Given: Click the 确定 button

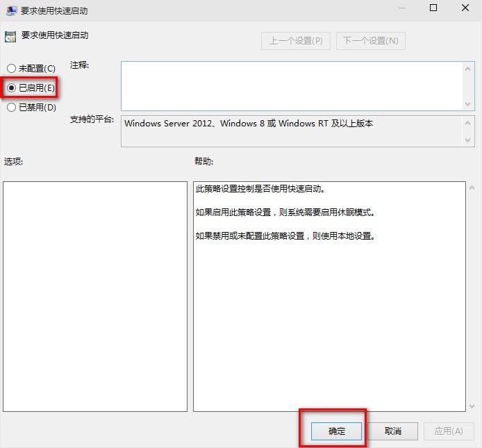Looking at the screenshot, I should tap(336, 431).
